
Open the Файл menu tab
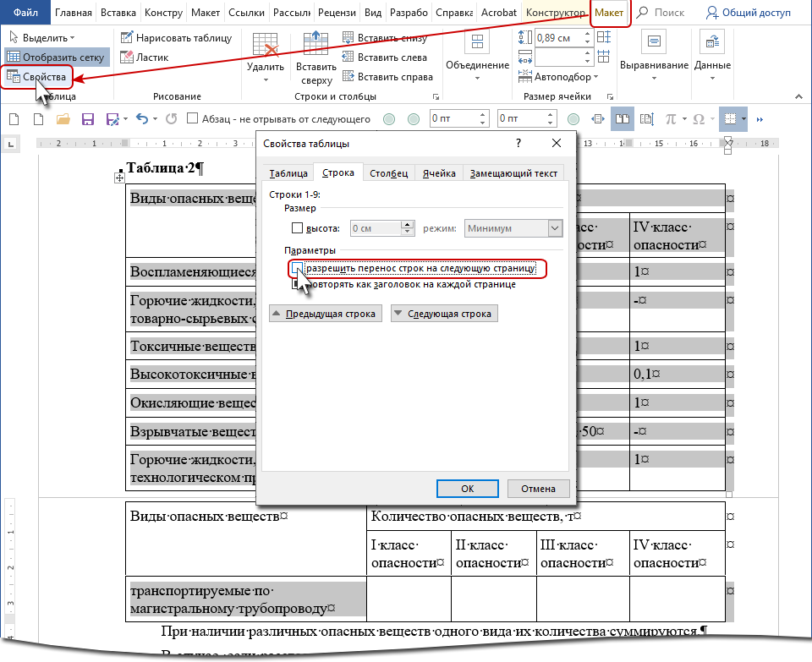26,13
